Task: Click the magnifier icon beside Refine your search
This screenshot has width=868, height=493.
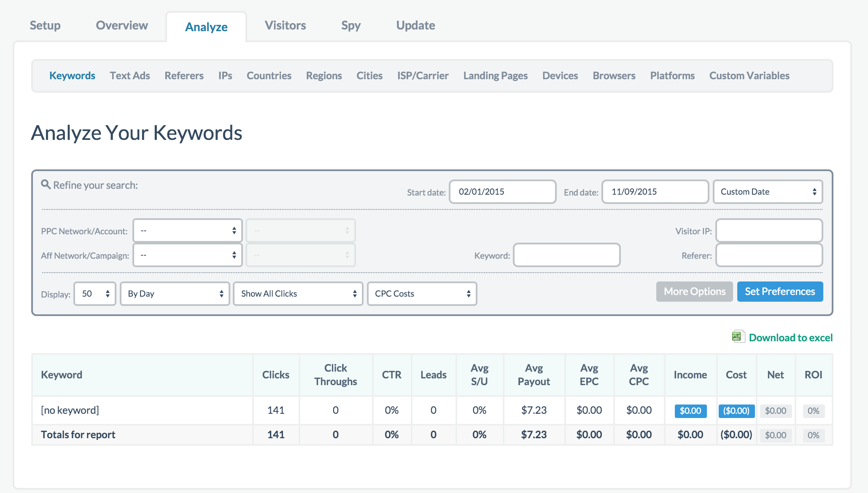Action: coord(46,185)
